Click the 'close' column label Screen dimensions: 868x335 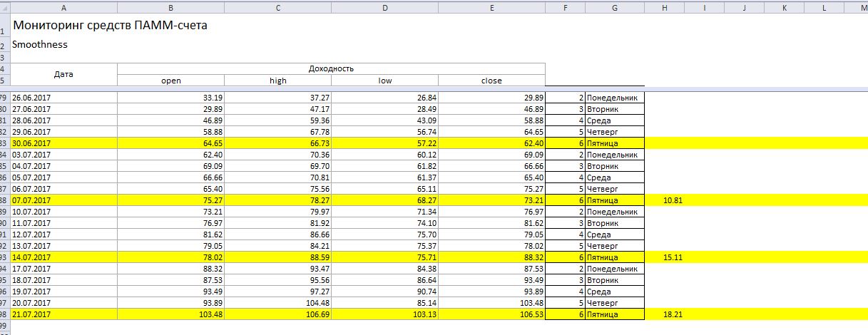point(491,81)
